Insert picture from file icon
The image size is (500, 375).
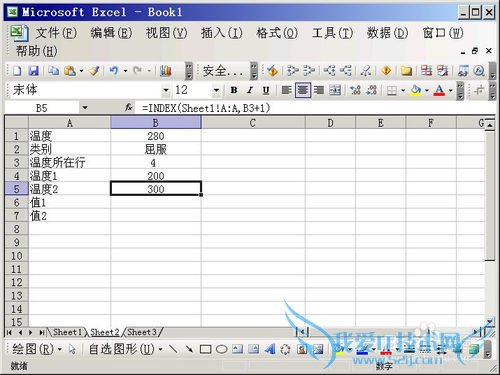(318, 349)
